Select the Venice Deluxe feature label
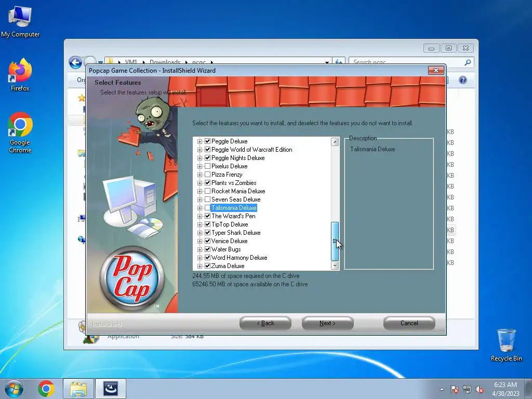 tap(229, 241)
